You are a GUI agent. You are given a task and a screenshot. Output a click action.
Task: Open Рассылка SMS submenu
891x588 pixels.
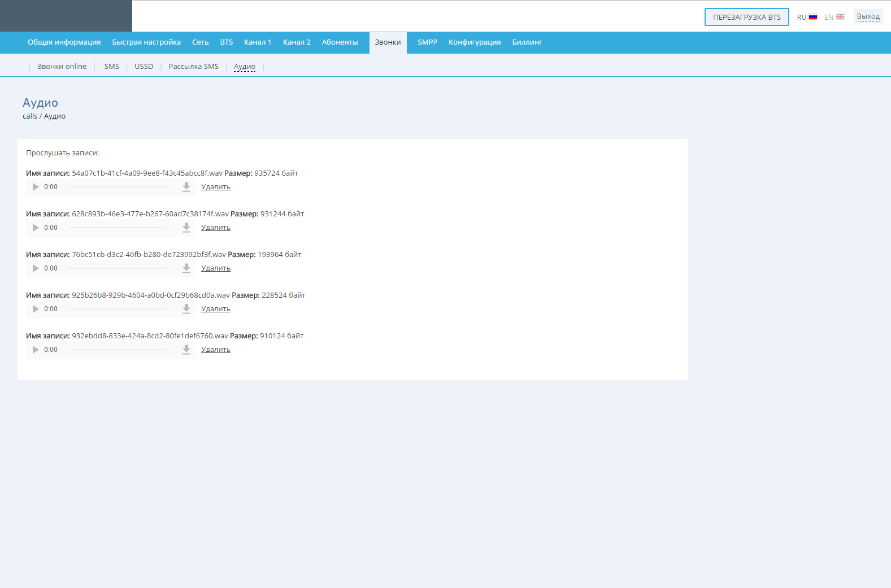tap(194, 67)
